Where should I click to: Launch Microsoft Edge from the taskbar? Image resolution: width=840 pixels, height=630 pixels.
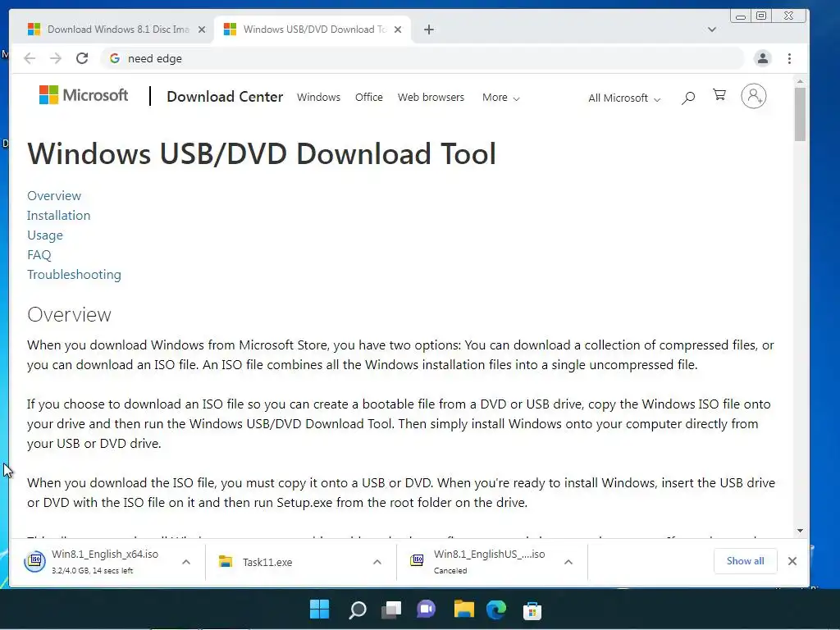pos(496,609)
